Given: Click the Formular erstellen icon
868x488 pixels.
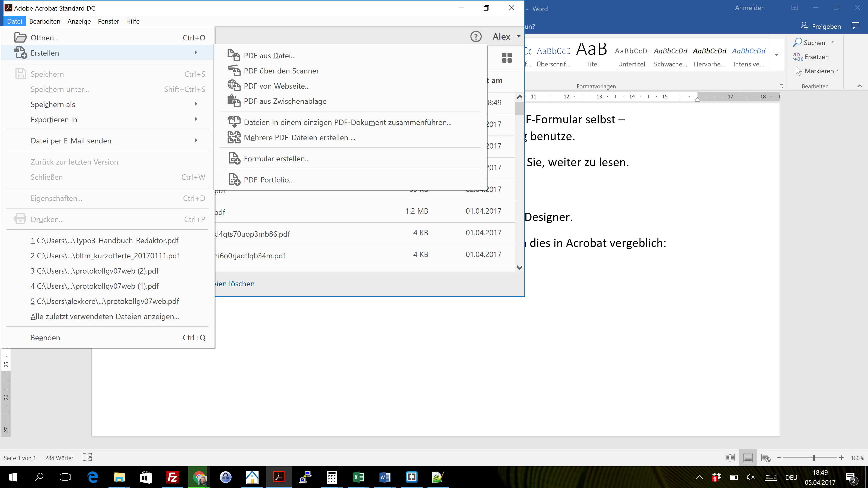Looking at the screenshot, I should pyautogui.click(x=234, y=158).
